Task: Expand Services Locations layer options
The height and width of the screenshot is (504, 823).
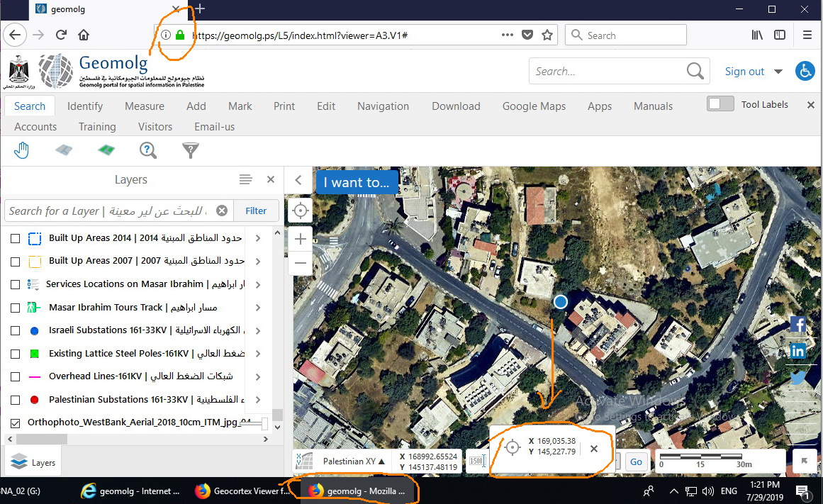Action: (x=258, y=284)
